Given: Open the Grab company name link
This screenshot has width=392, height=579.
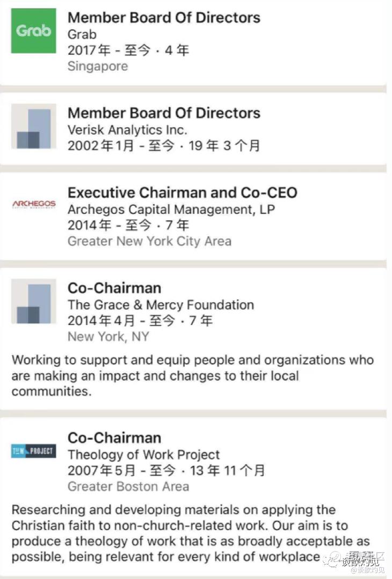Looking at the screenshot, I should tap(82, 34).
